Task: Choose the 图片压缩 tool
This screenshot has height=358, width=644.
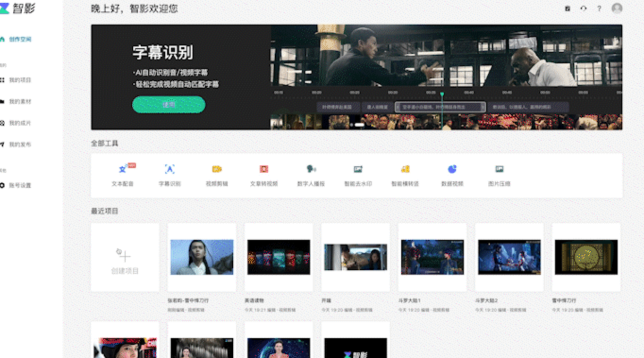Action: pyautogui.click(x=499, y=175)
